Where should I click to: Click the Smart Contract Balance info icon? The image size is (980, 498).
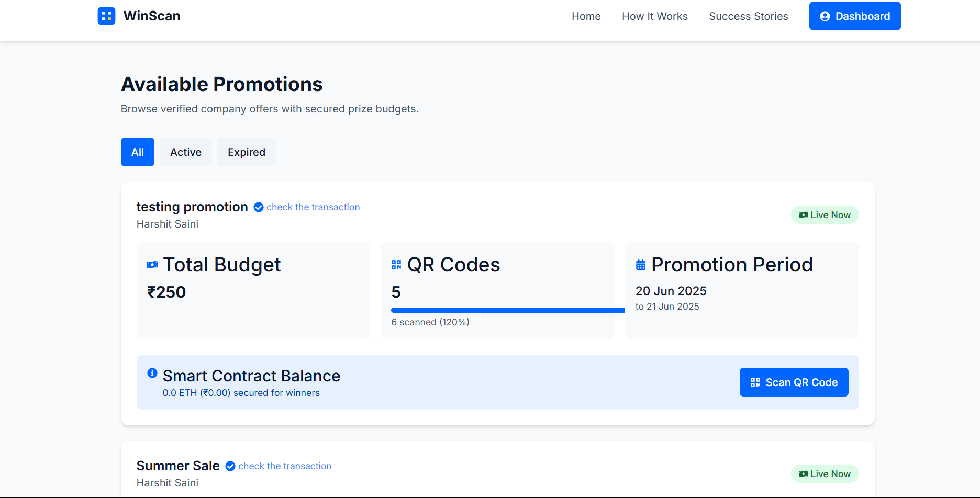point(152,373)
